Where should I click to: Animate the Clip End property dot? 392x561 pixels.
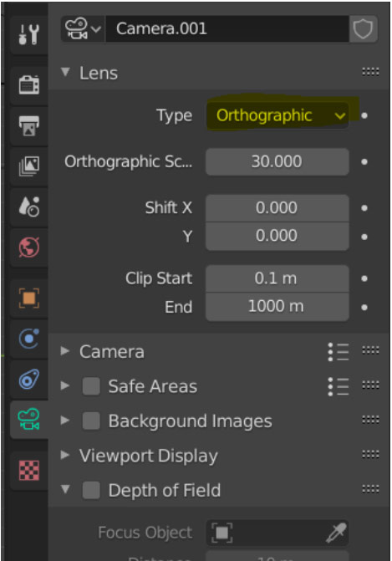tap(364, 307)
